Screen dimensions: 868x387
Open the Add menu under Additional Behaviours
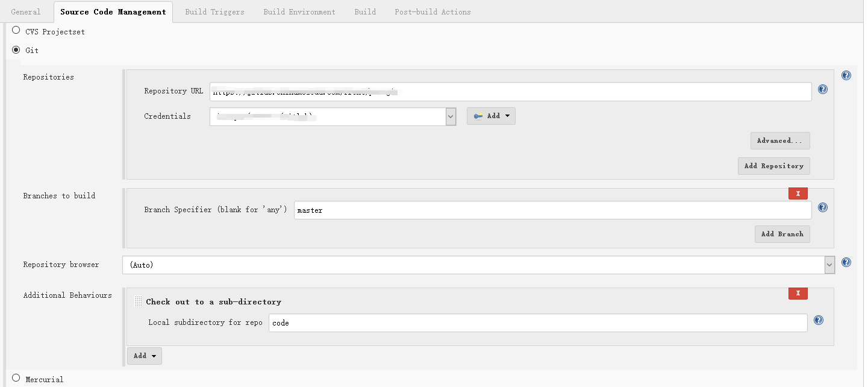coord(145,356)
